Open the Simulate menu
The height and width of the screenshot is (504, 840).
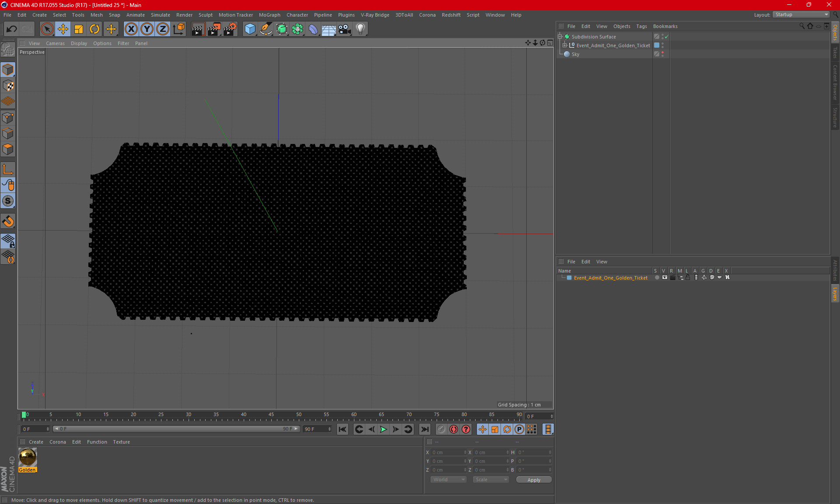pyautogui.click(x=161, y=15)
